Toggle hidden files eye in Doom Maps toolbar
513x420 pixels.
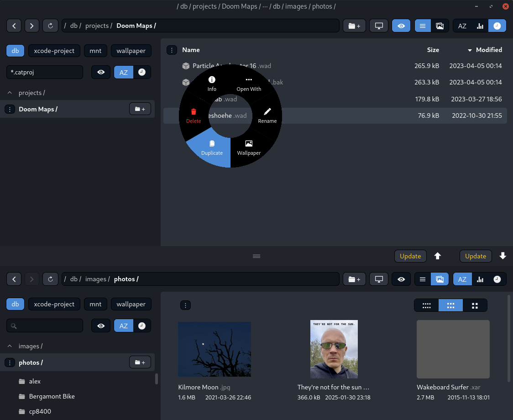tap(401, 26)
